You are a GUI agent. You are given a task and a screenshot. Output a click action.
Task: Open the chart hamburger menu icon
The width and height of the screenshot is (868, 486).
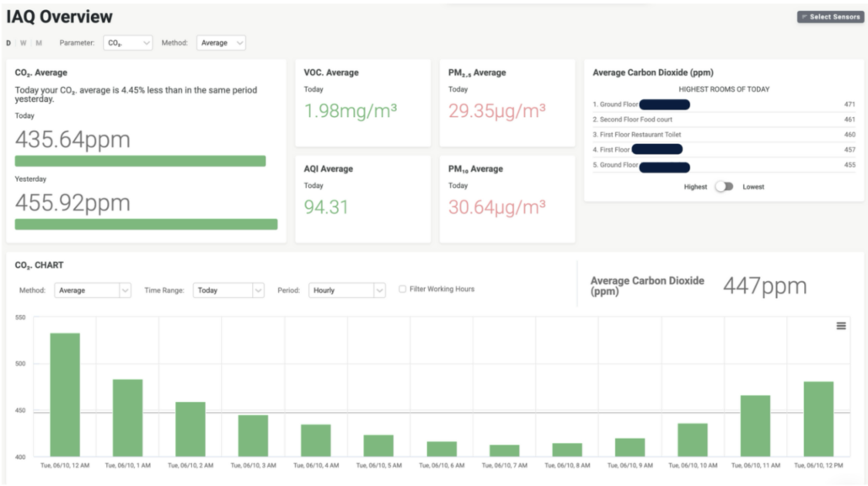tap(840, 326)
